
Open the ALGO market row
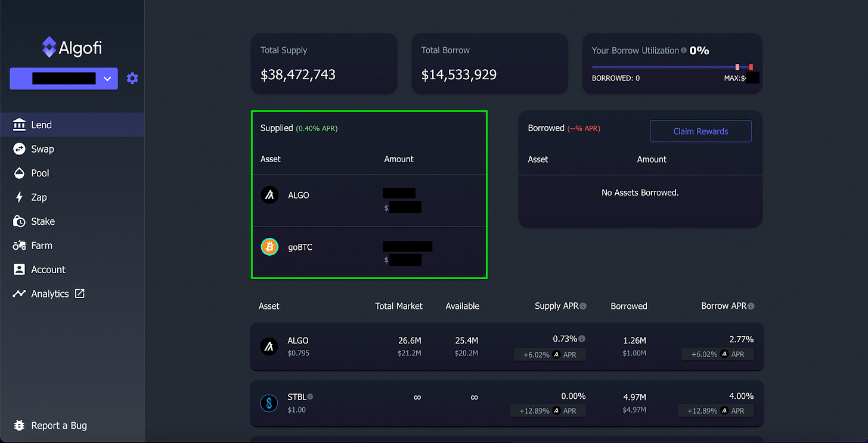click(x=507, y=346)
